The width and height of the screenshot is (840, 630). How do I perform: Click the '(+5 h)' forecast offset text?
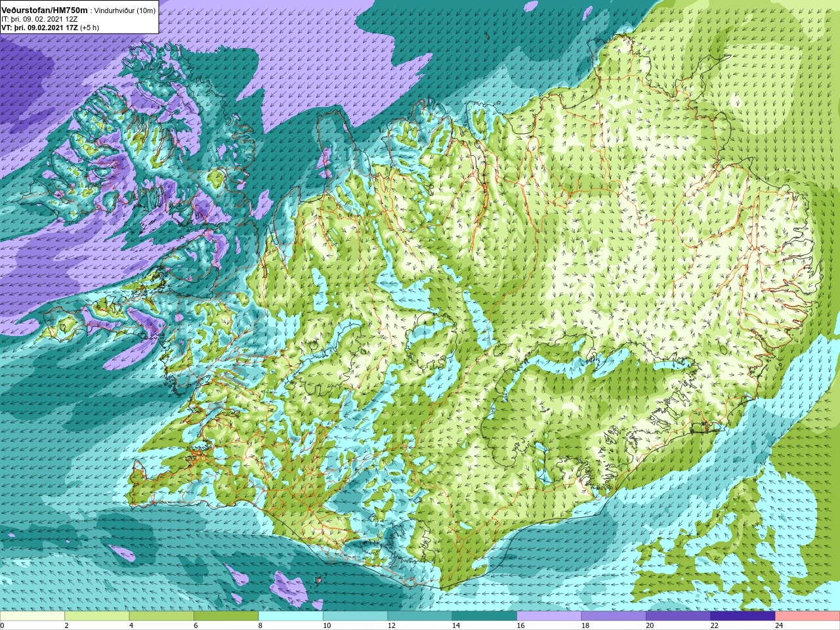[x=89, y=28]
